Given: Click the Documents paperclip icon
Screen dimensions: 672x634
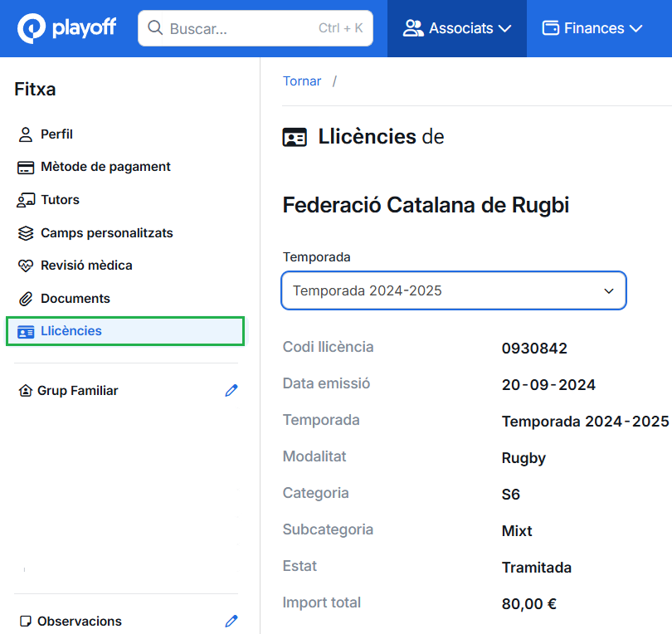Looking at the screenshot, I should pyautogui.click(x=25, y=299).
